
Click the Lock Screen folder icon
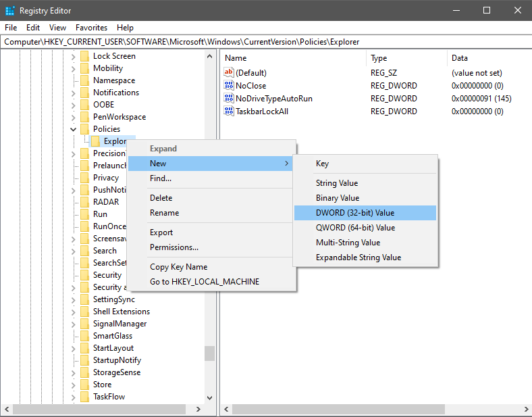[84, 56]
